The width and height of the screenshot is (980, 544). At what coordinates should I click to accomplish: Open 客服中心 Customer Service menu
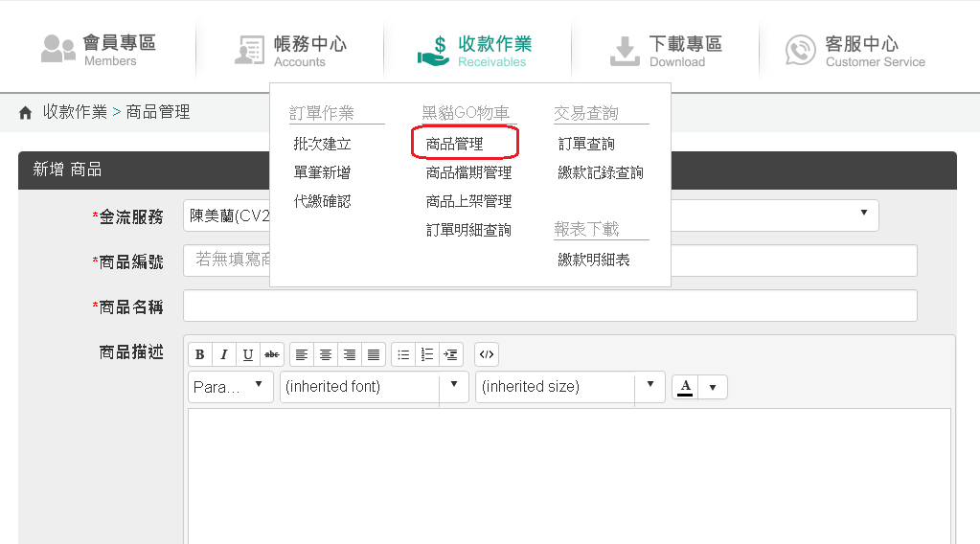855,51
